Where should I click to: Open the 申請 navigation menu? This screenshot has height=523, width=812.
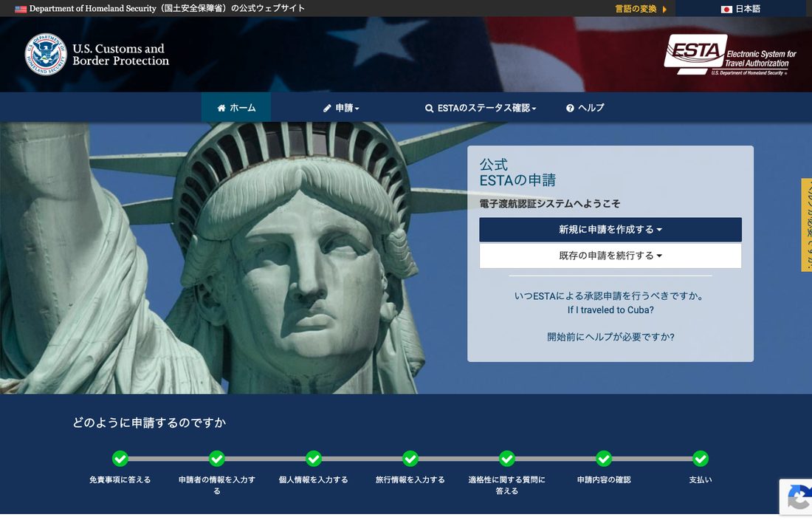pos(341,107)
